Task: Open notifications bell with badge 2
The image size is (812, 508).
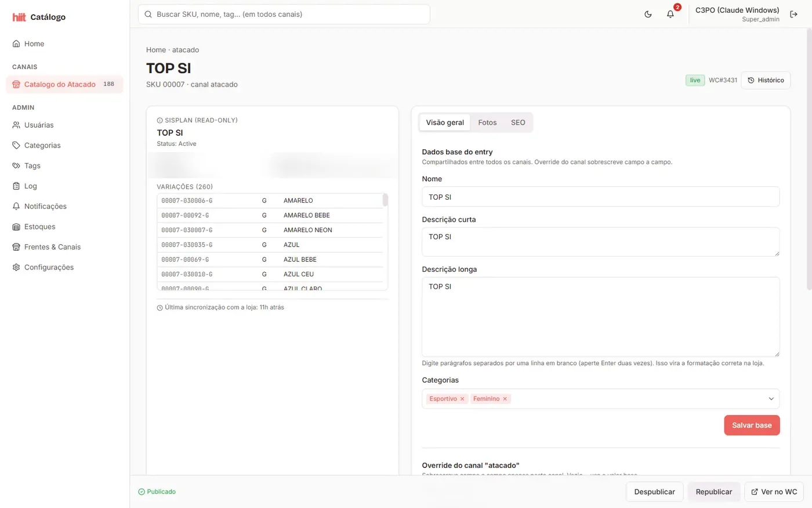Action: coord(670,14)
